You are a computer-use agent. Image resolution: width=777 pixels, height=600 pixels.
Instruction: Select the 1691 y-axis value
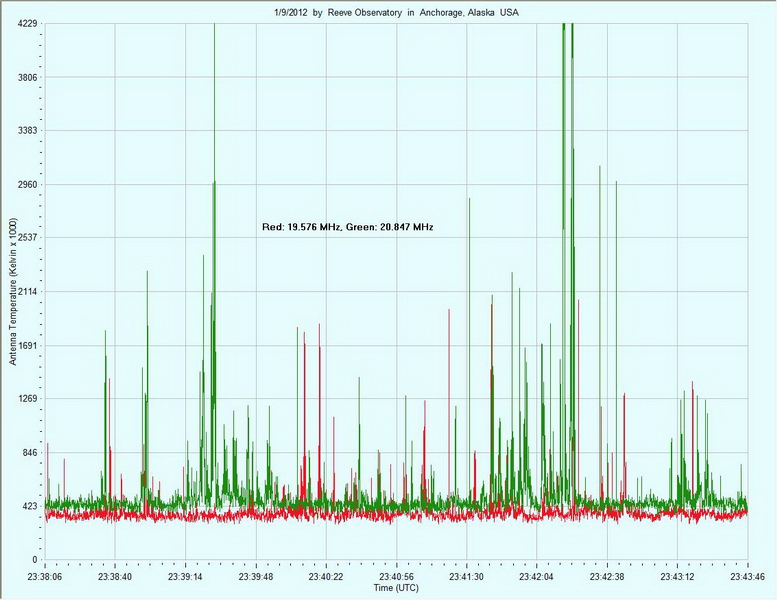(27, 345)
